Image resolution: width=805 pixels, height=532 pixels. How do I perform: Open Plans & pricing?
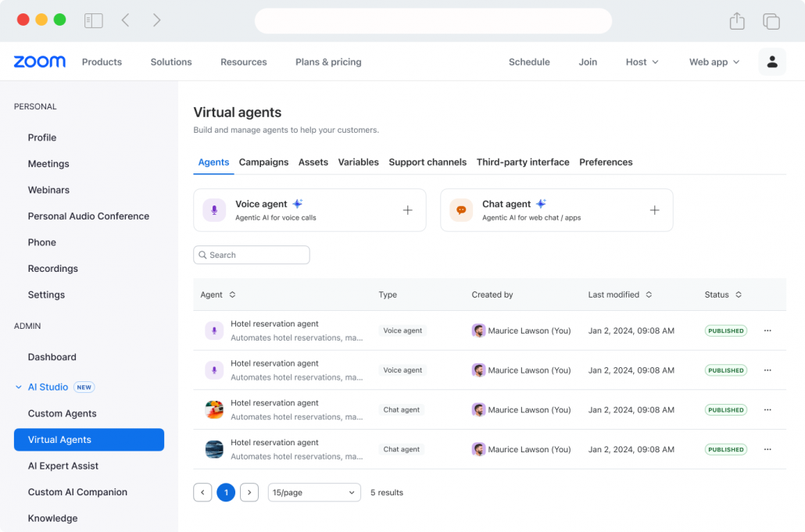tap(328, 62)
